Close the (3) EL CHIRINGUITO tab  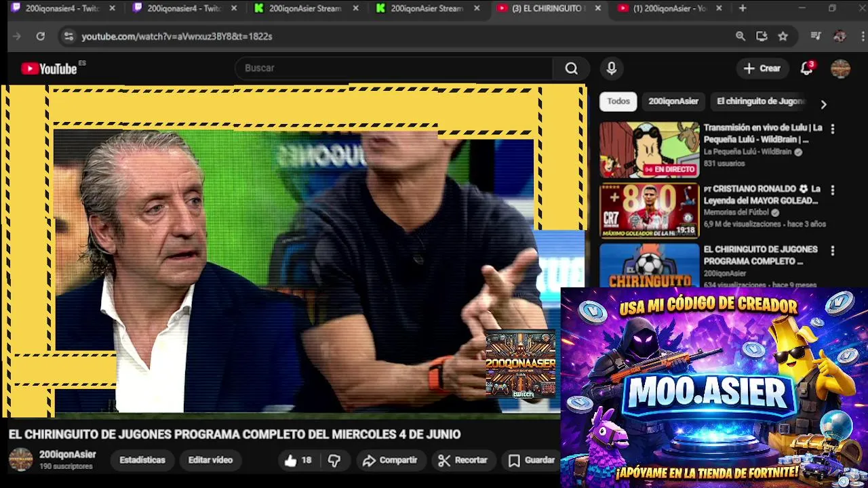pyautogui.click(x=597, y=8)
